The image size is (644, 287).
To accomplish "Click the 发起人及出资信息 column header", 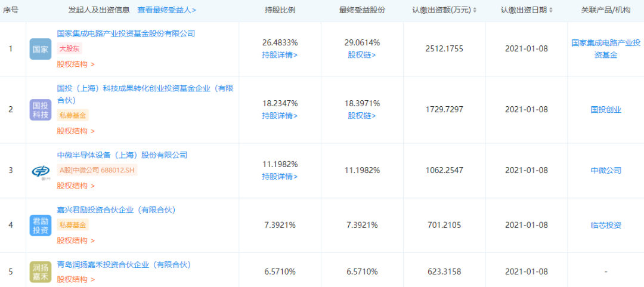I will pyautogui.click(x=100, y=11).
